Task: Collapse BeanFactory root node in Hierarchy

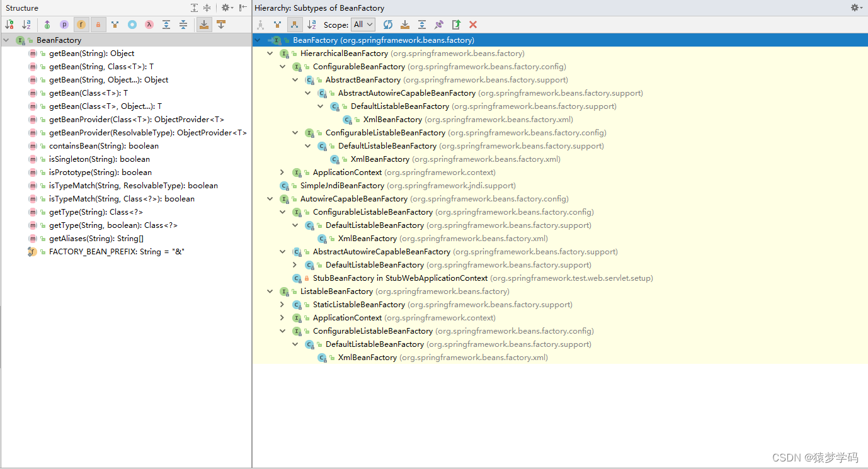Action: click(258, 40)
